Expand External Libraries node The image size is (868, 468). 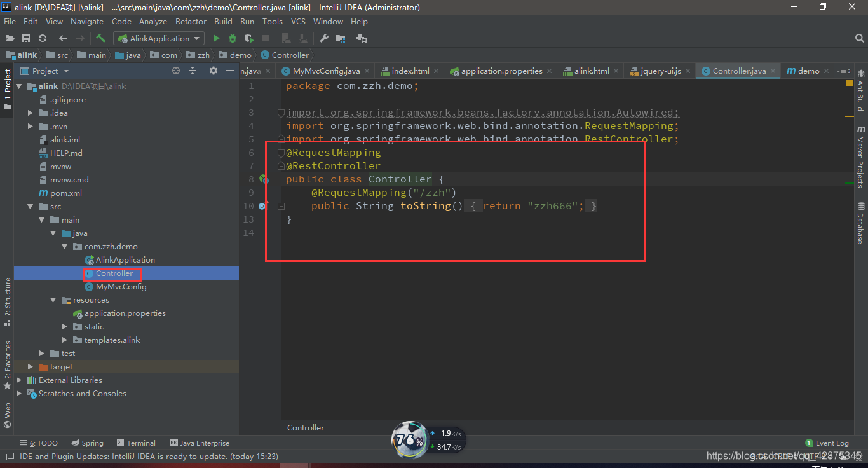click(19, 380)
